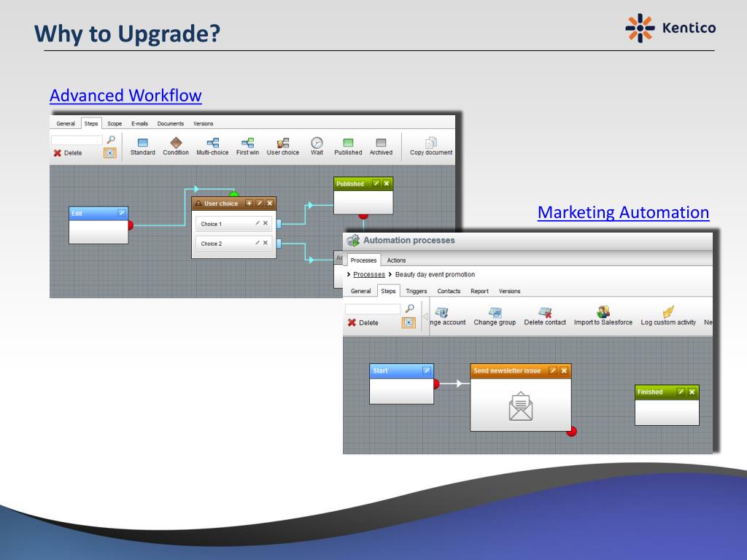
Task: Switch to workflow E-mails tab
Action: point(139,123)
